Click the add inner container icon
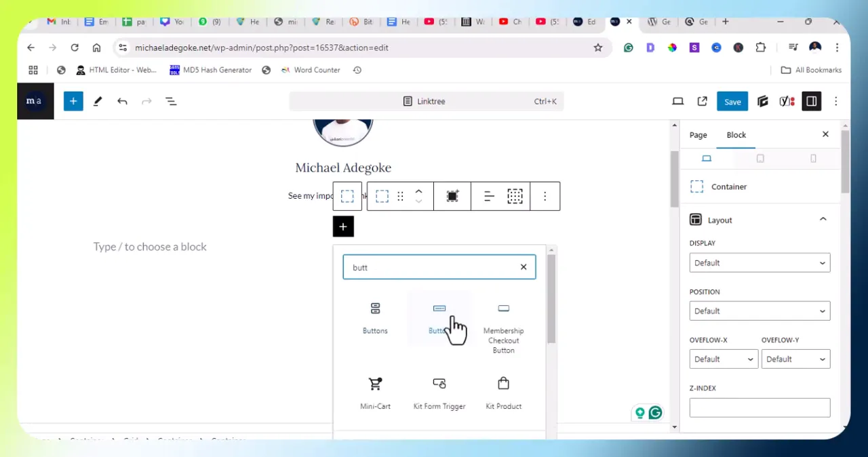Screen dimensions: 868x457 [452, 197]
